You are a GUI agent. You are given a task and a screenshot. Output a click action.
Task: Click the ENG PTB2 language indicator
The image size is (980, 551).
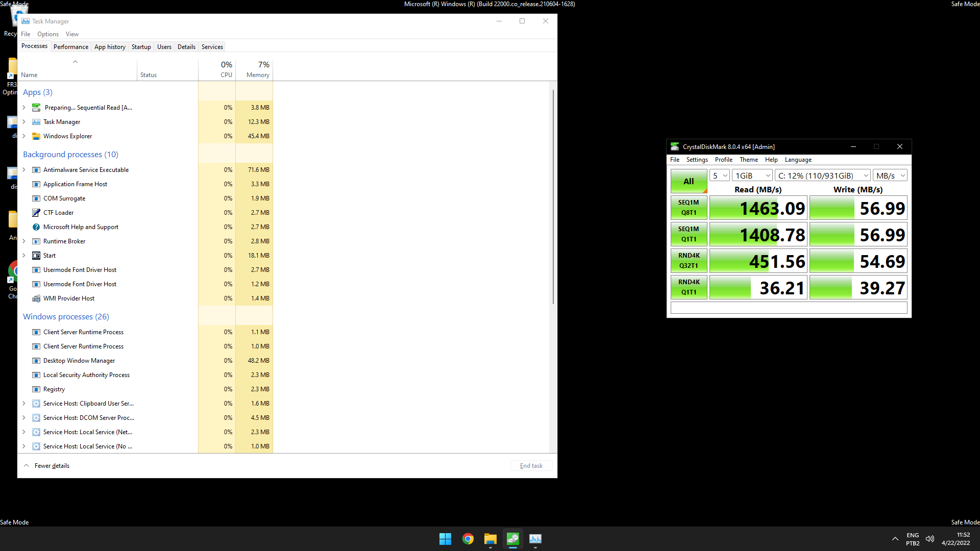tap(913, 539)
